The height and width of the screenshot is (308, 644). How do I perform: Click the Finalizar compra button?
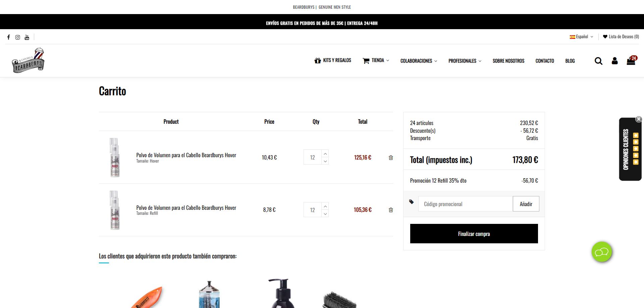(474, 234)
